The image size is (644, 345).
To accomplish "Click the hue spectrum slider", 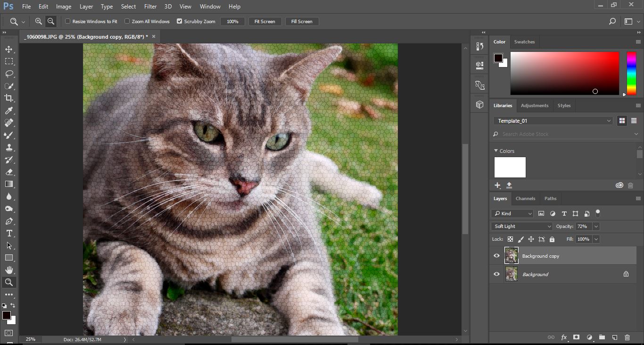I will pyautogui.click(x=631, y=73).
